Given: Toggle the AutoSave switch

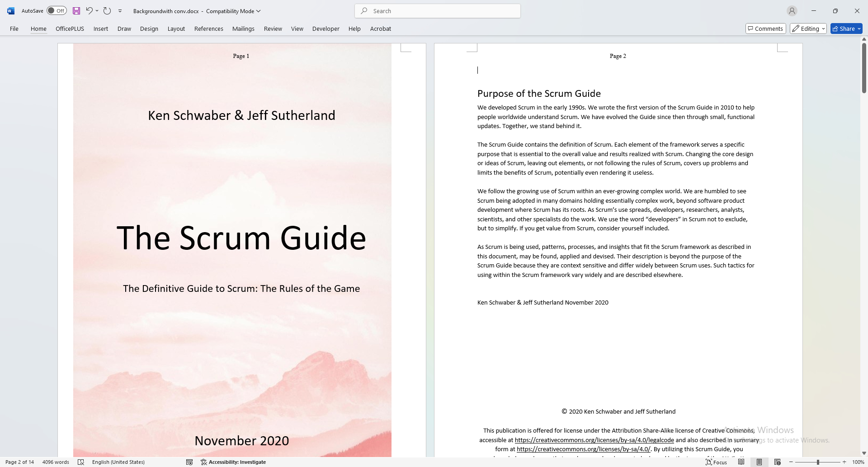Looking at the screenshot, I should pos(57,11).
